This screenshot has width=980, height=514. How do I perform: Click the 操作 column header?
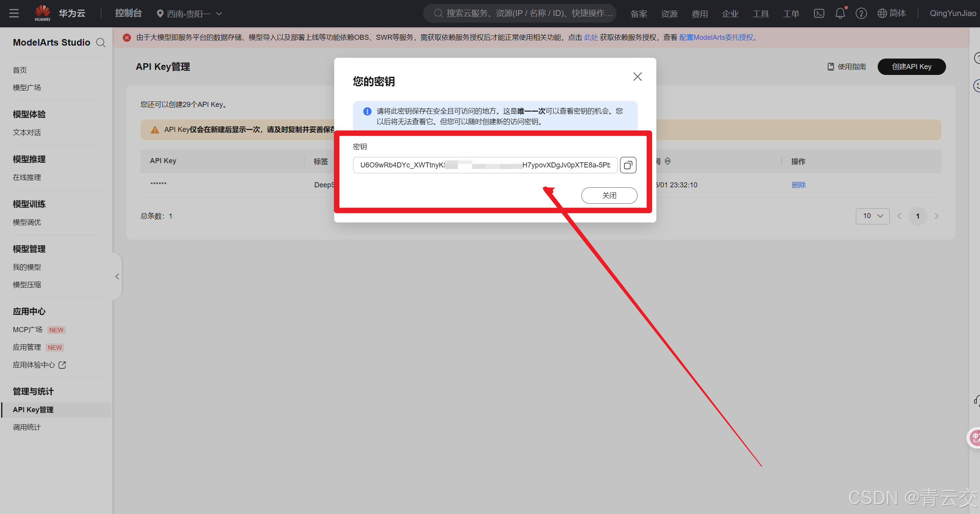pos(798,161)
